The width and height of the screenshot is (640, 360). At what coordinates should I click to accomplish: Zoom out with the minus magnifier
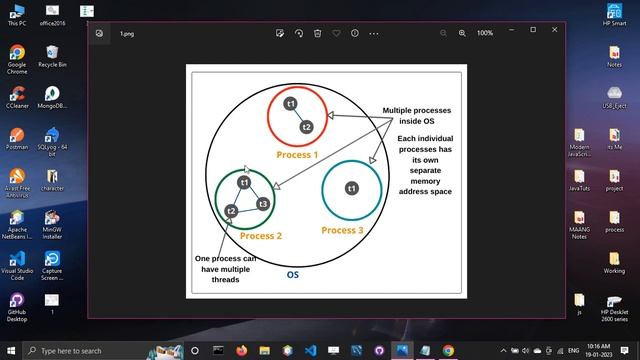[x=443, y=33]
